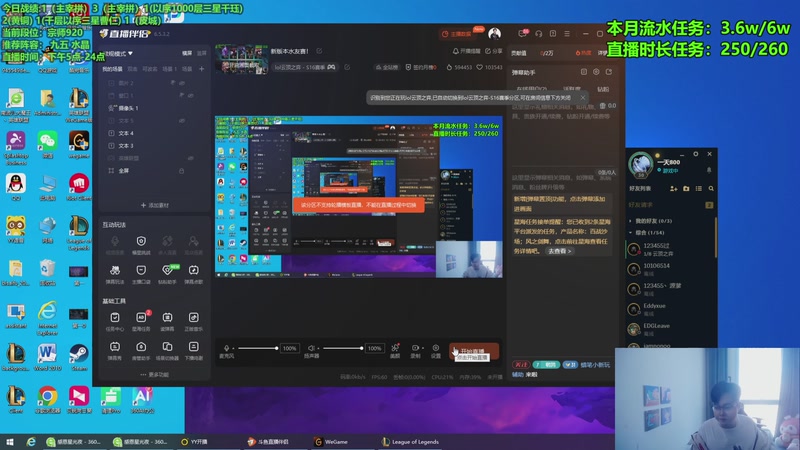800x450 pixels.
Task: Toggle visibility of the 英雄联盟 source
Action: 190,158
